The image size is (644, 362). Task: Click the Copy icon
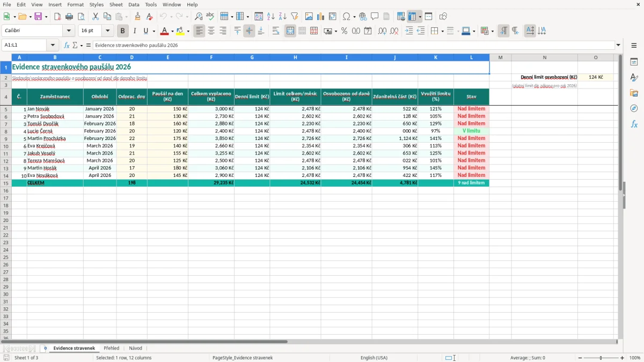(x=107, y=17)
